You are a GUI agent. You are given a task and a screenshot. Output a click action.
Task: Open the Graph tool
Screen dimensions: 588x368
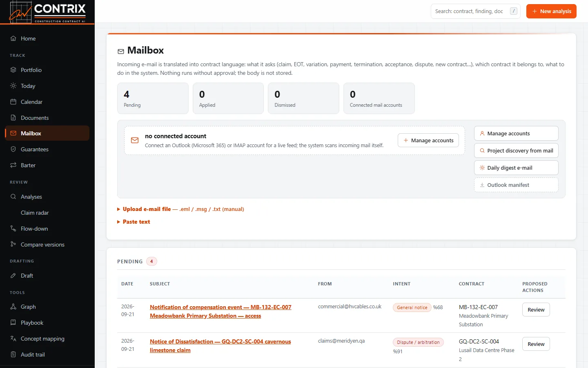point(47,307)
